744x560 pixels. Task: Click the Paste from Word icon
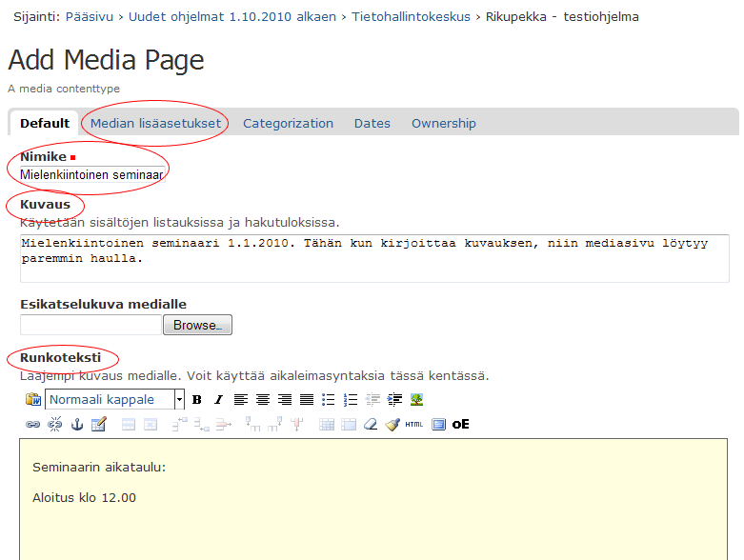point(32,399)
